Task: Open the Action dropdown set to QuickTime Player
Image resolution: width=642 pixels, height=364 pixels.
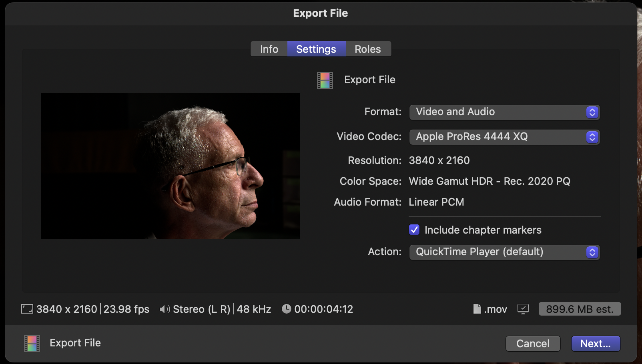Action: point(504,252)
